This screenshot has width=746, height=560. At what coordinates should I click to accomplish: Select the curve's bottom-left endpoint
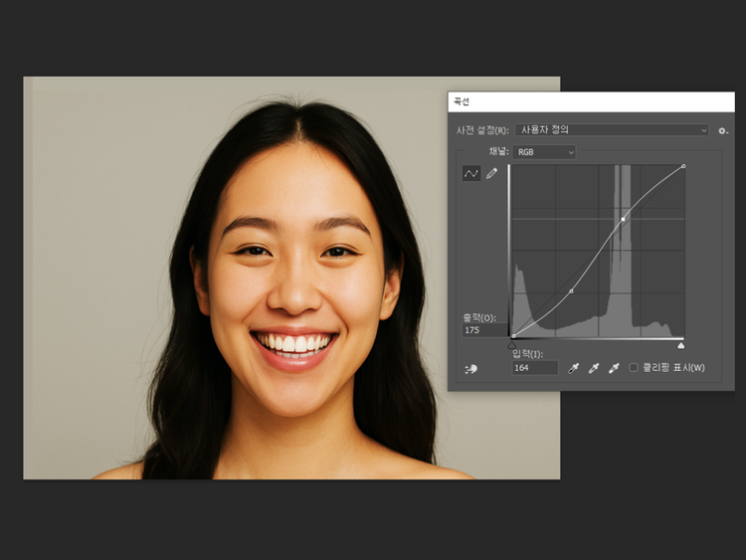(513, 336)
